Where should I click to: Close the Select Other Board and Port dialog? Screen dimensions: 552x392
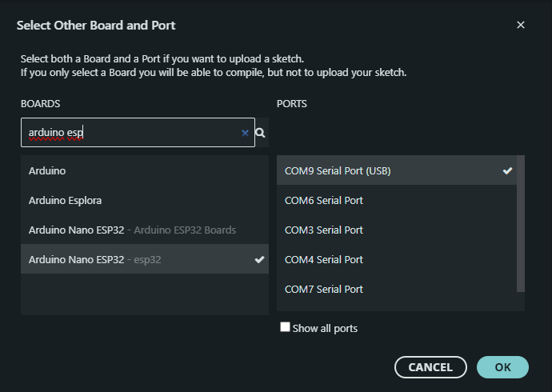[521, 25]
